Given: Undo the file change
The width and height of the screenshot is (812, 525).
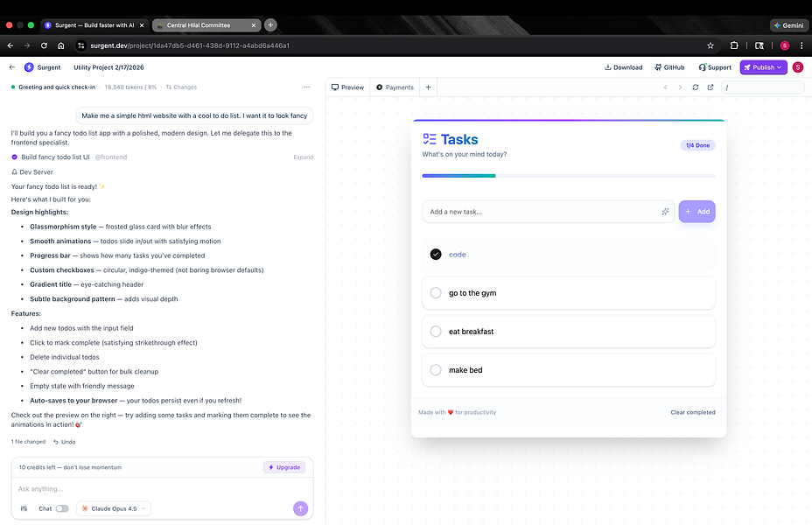Looking at the screenshot, I should point(65,442).
